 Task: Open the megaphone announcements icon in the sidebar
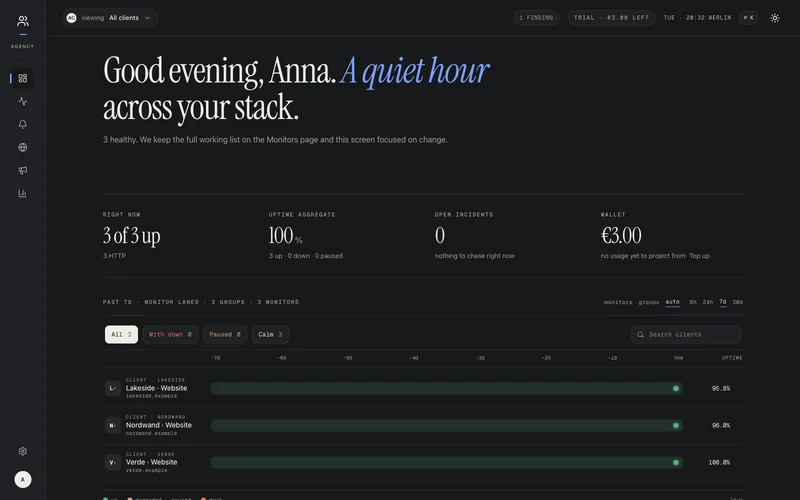(22, 170)
